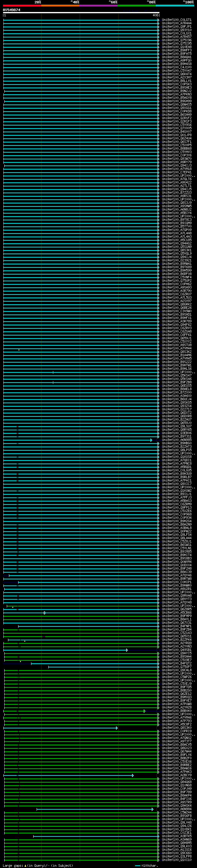Screen dimensions: 197x868
Task: Open hit UniRef100_C5WPZ6
Action: pos(176,677)
